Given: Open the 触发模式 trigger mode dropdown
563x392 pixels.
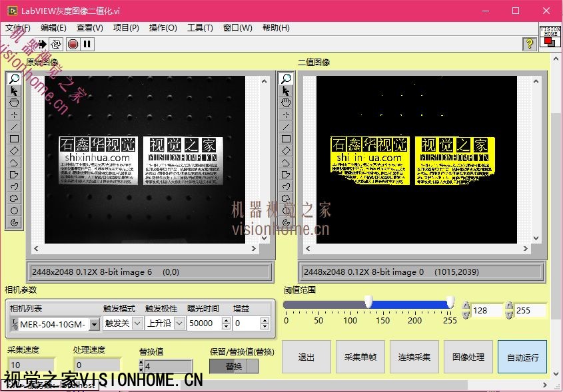Looking at the screenshot, I should point(137,323).
